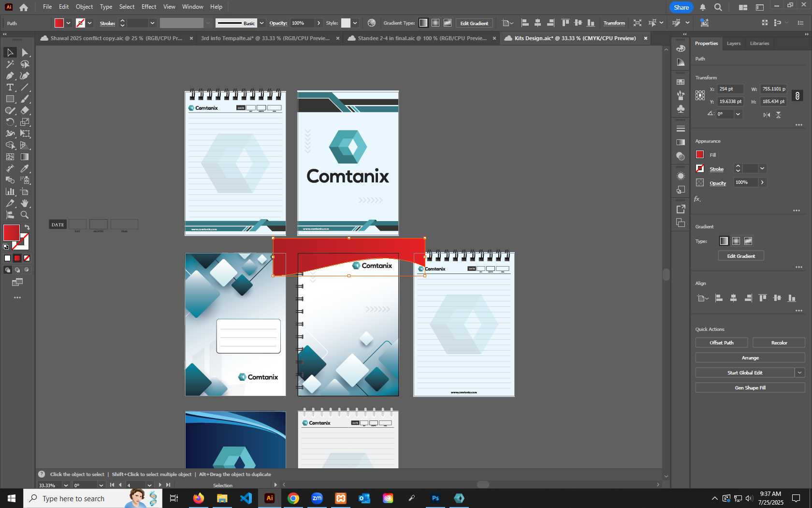Select the Zoom tool
The height and width of the screenshot is (508, 812).
pyautogui.click(x=25, y=215)
